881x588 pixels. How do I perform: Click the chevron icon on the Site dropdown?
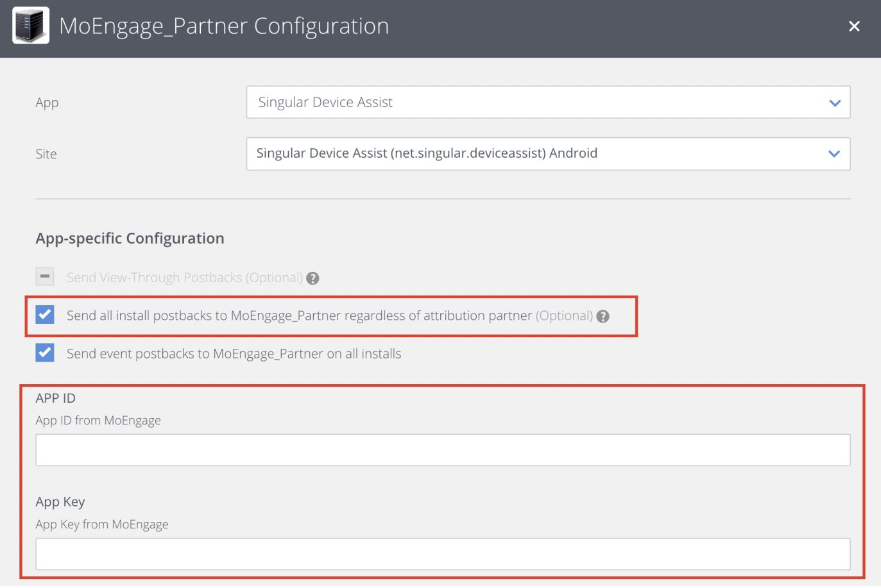834,154
